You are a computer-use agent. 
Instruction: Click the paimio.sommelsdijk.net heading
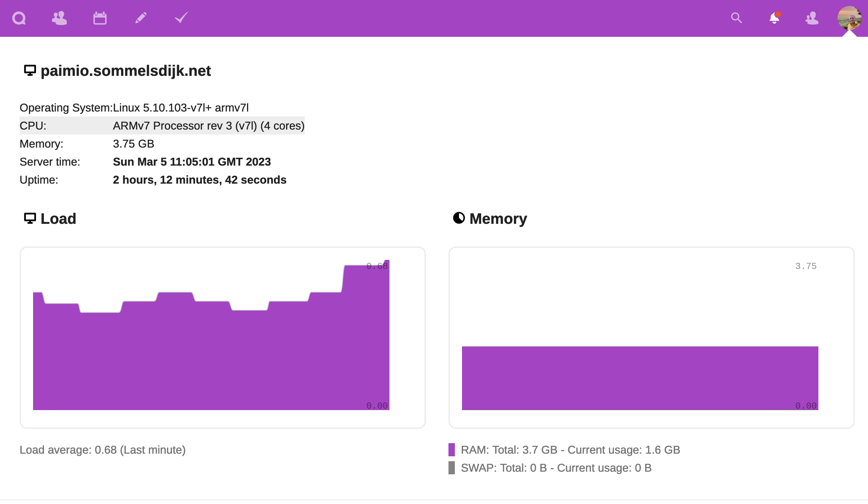pyautogui.click(x=126, y=71)
